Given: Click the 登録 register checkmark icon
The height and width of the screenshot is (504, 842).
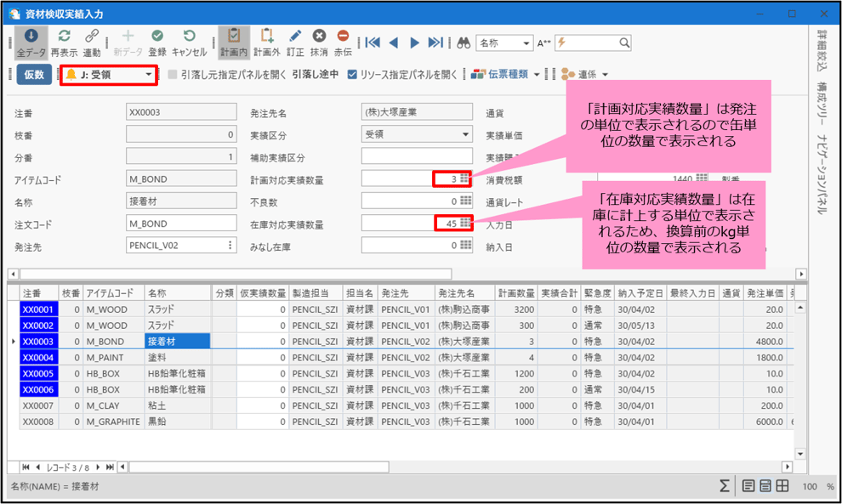Looking at the screenshot, I should point(157,37).
